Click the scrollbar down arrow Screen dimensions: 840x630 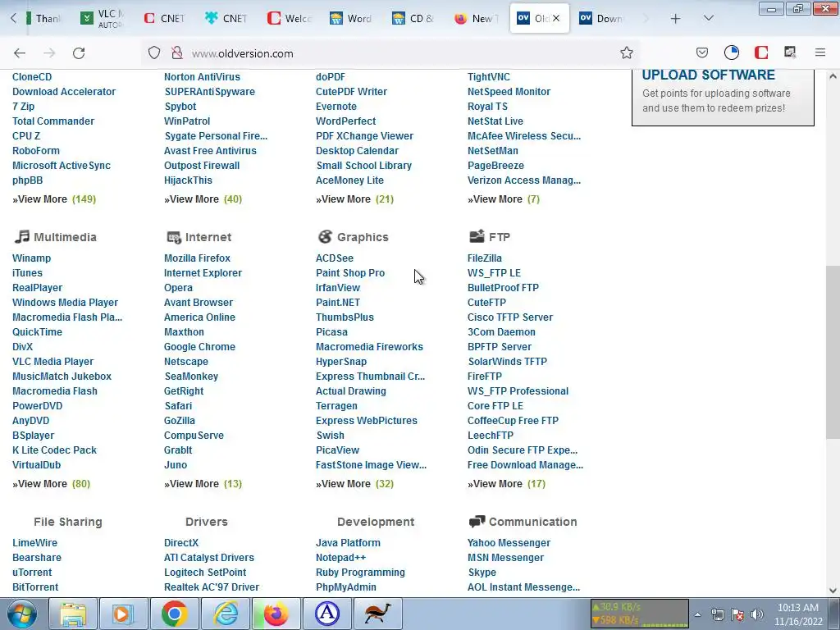pos(833,590)
